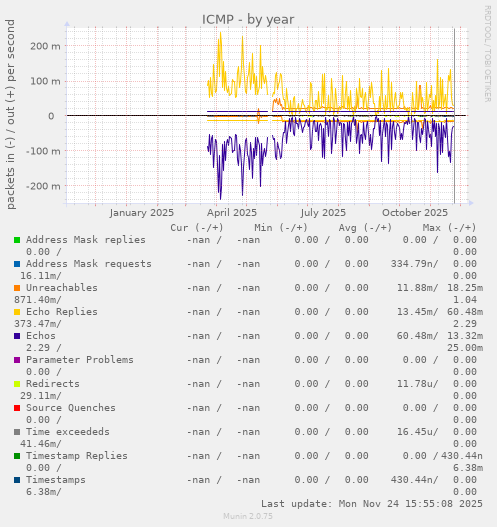Click the Redirects lime swatch
This screenshot has width=497, height=527.
pyautogui.click(x=17, y=384)
